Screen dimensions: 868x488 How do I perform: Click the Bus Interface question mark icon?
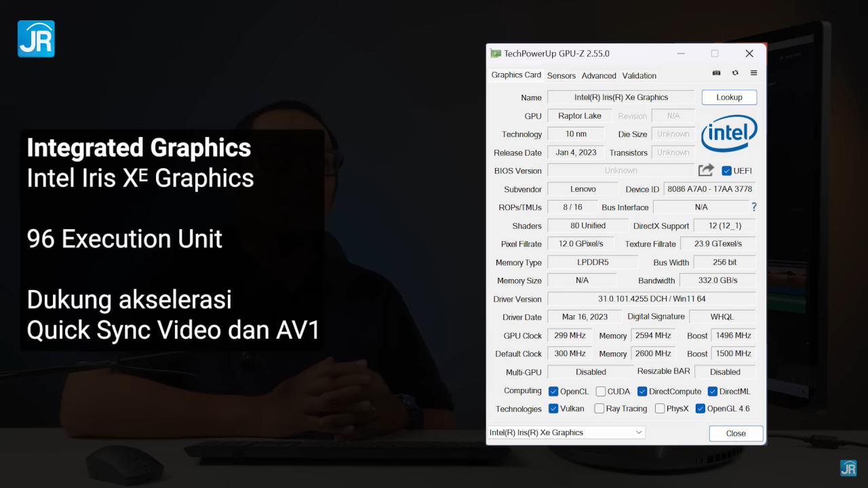[x=753, y=207]
